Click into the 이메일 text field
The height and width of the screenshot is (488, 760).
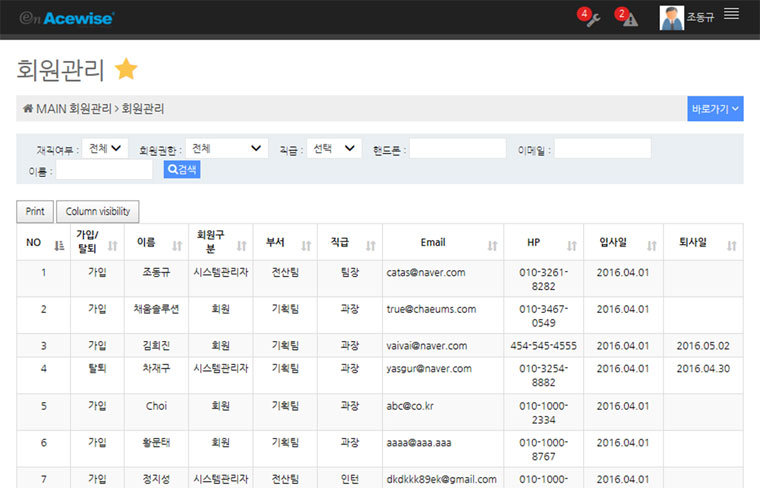[x=602, y=149]
